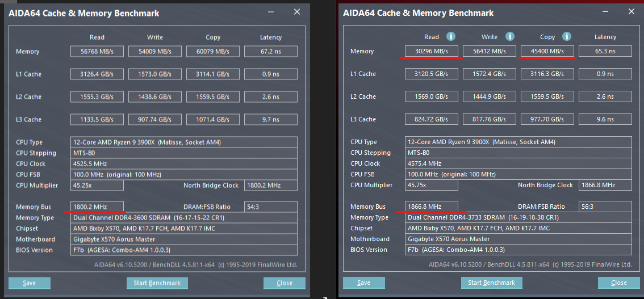Click Close button in right AIDA64 window
The image size is (644, 299).
coord(618,283)
